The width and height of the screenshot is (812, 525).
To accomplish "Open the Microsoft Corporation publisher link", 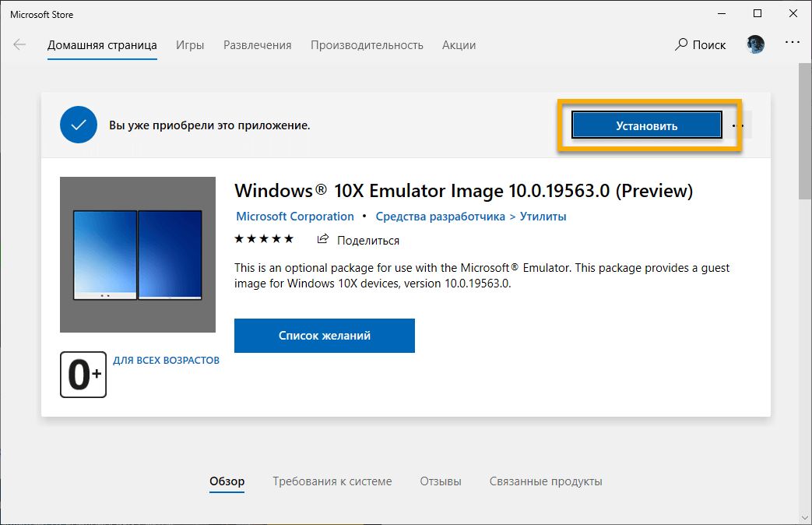I will (x=294, y=216).
